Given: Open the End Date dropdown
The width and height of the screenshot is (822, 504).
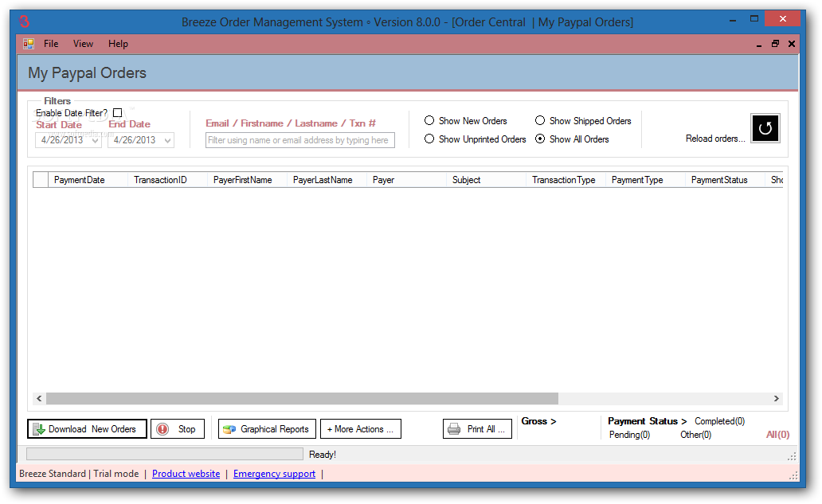Looking at the screenshot, I should coord(167,140).
